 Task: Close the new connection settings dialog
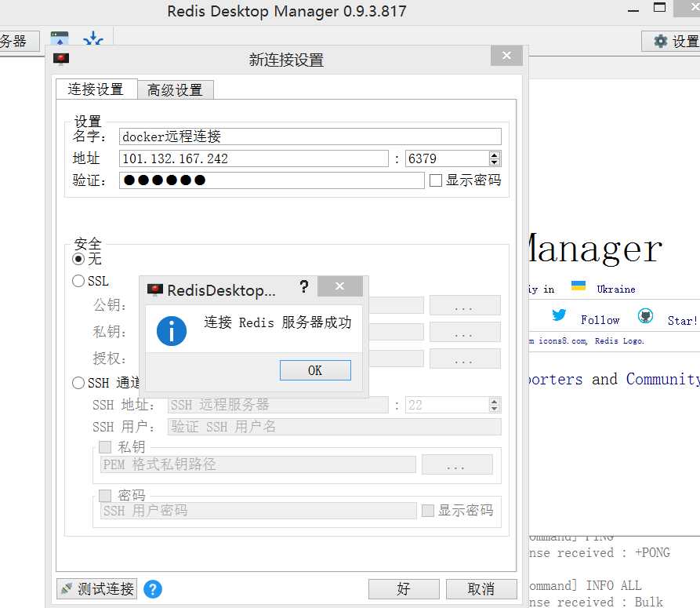tap(506, 56)
